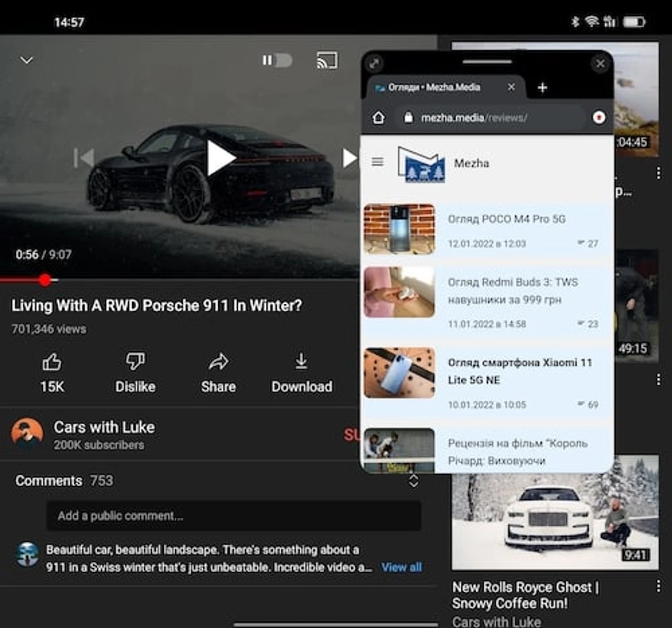Open the suggested video thumbnail showing 49:15

coord(636,305)
